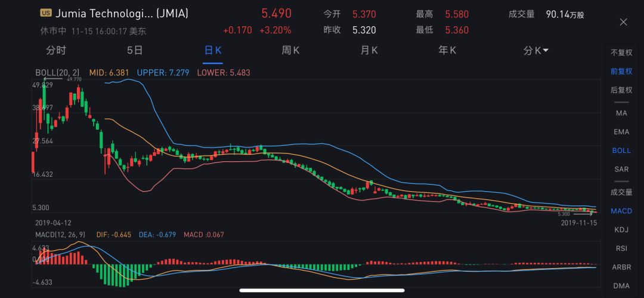The width and height of the screenshot is (644, 298).
Task: Toggle the BOLL overlay indicator
Action: tap(621, 150)
